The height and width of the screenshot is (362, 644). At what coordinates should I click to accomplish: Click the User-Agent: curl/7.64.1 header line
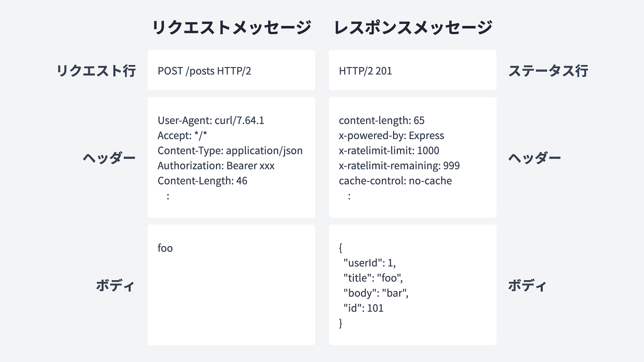click(x=211, y=120)
